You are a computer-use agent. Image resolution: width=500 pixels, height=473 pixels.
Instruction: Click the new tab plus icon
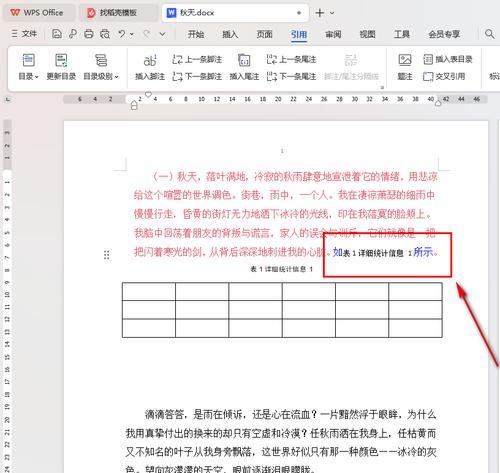pos(320,13)
